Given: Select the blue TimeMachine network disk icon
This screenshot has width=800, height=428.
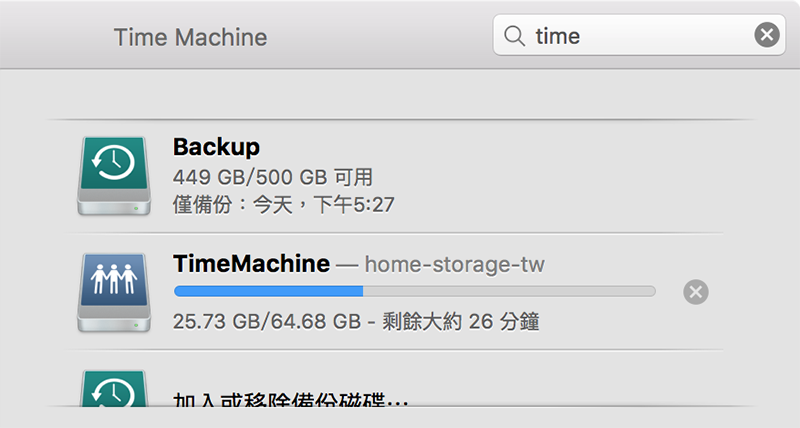Looking at the screenshot, I should pos(114,293).
